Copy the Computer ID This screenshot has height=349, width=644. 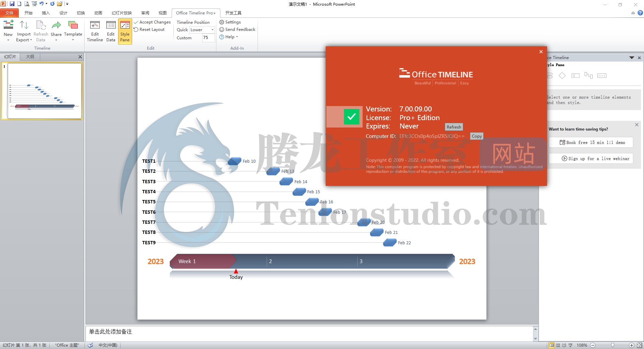point(477,136)
